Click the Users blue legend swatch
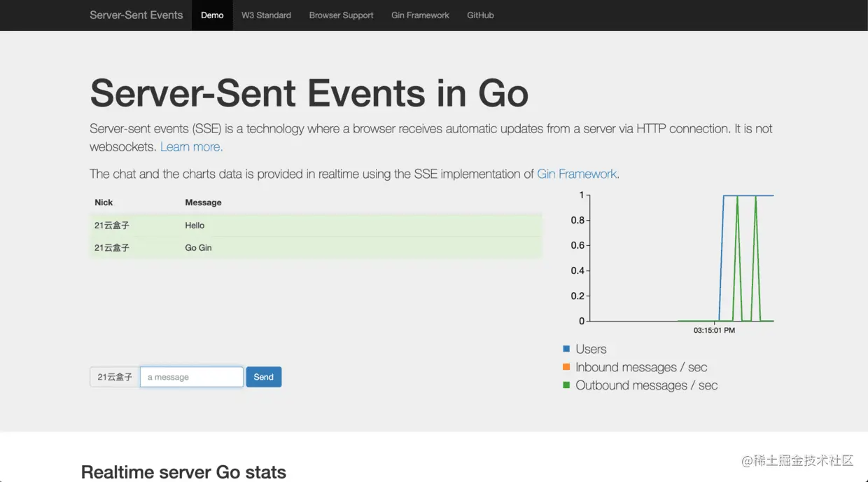The width and height of the screenshot is (868, 482). tap(566, 349)
